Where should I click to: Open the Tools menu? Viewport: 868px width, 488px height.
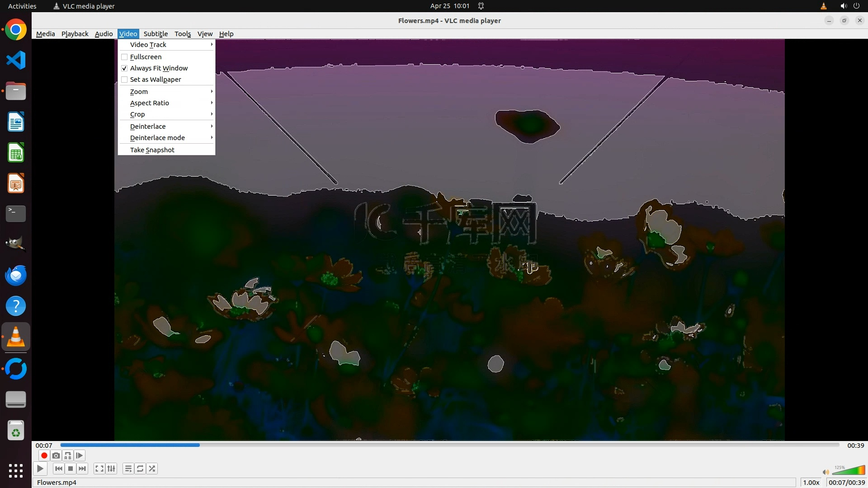coord(183,34)
